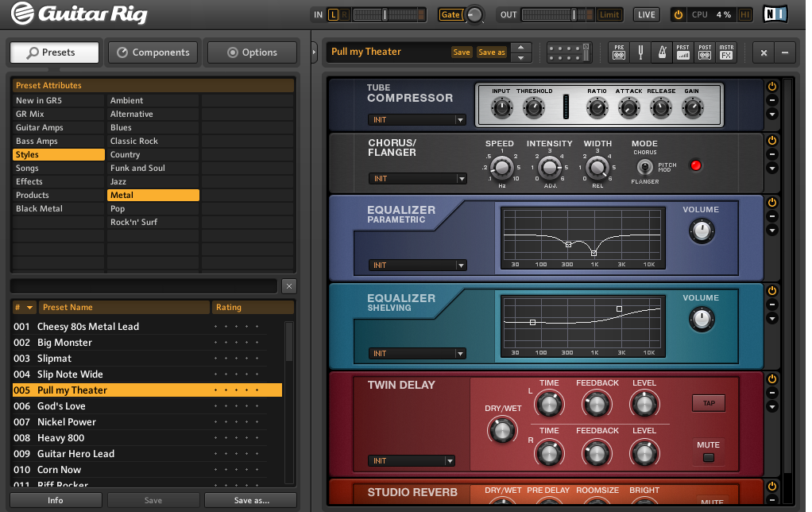Open the PRST preset volume panel
The image size is (812, 512).
click(683, 52)
